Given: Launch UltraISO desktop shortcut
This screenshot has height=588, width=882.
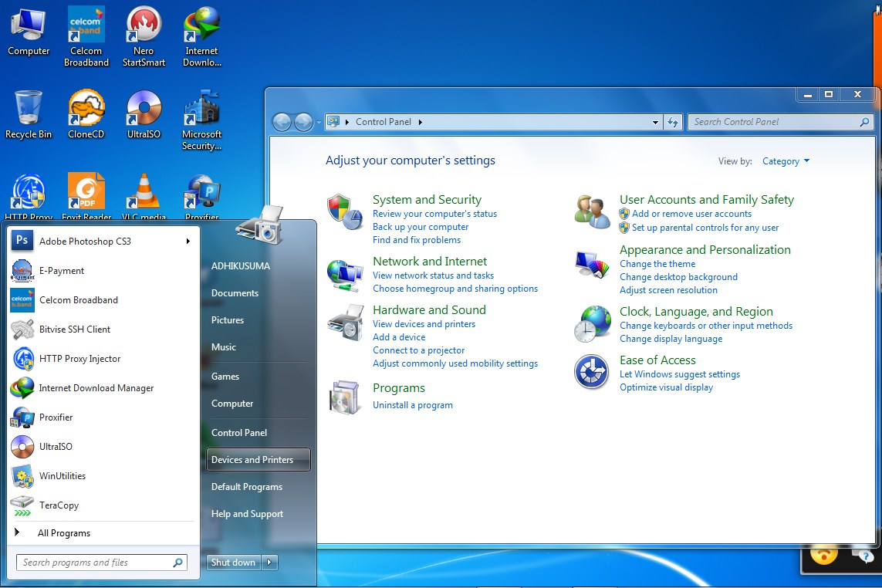Looking at the screenshot, I should tap(144, 115).
